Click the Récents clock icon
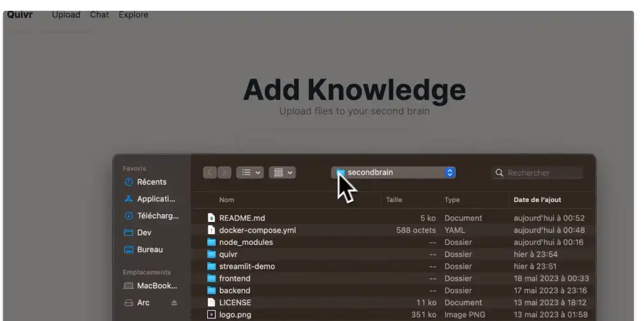Image resolution: width=644 pixels, height=321 pixels. tap(129, 182)
